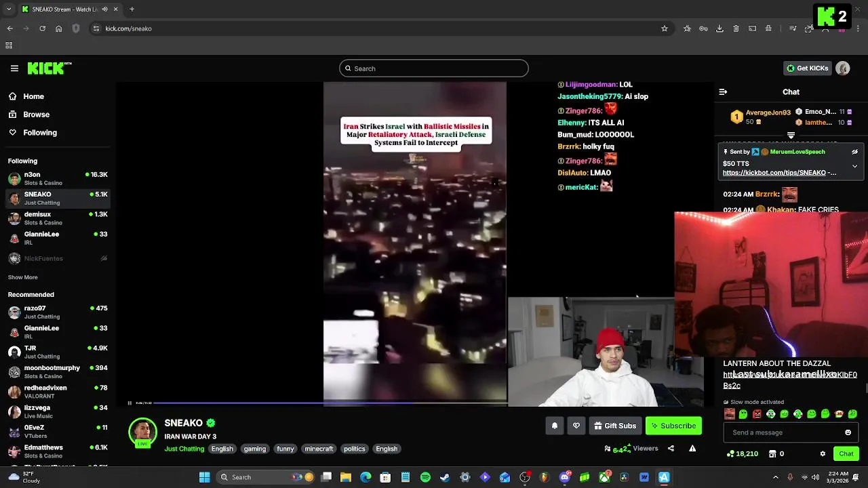Subscribe to SNEAKO
The image size is (868, 488).
point(673,426)
